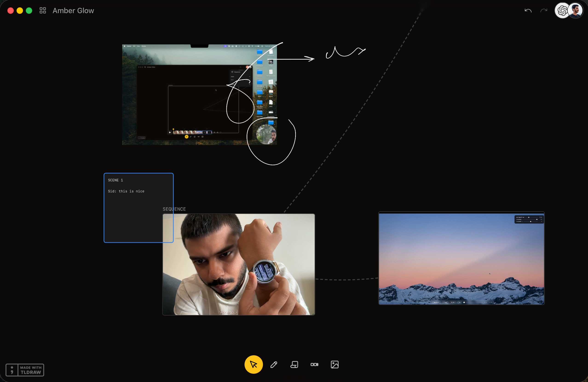Viewport: 588px width, 382px height.
Task: Click the "Sid: this is nice" line
Action: pyautogui.click(x=126, y=191)
